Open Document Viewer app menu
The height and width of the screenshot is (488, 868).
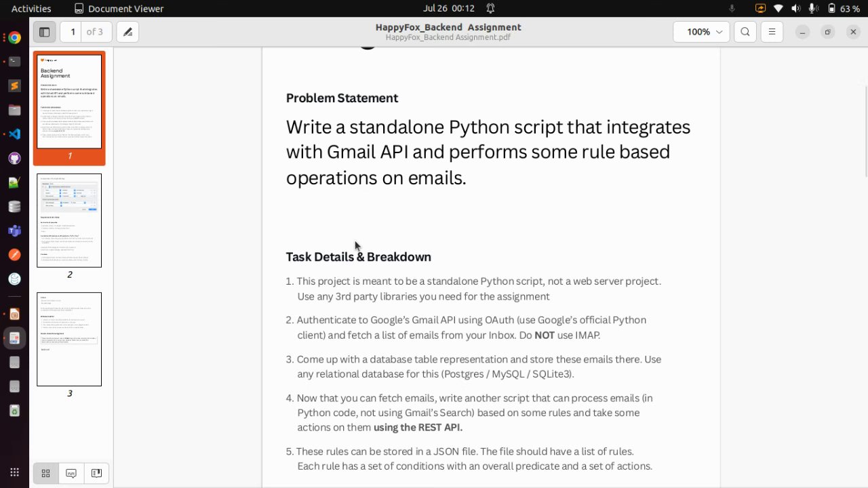(x=119, y=9)
